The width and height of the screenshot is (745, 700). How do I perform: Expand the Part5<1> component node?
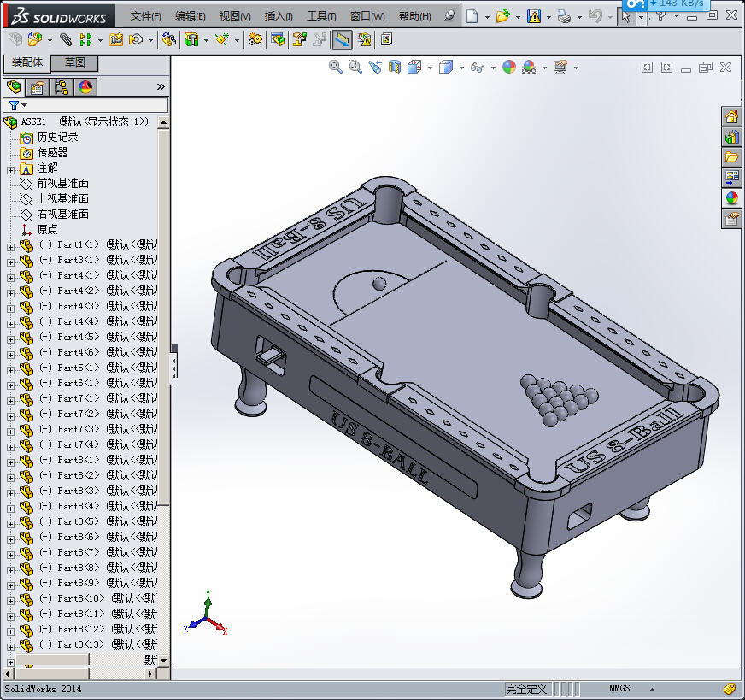click(10, 370)
